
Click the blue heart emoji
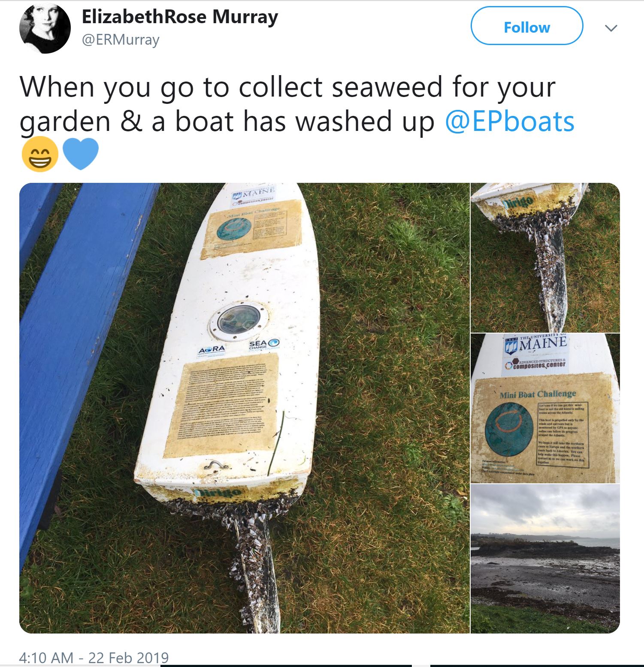tap(81, 154)
